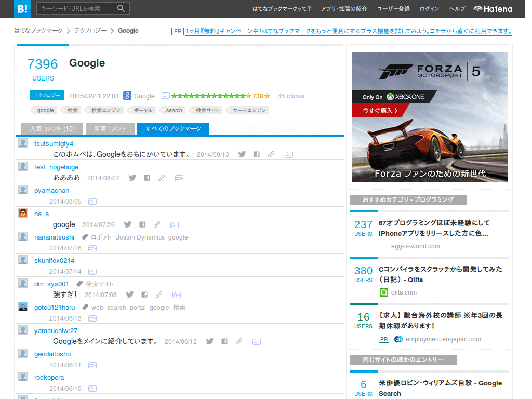532x399 pixels.
Task: Open the ヘルプ menu item
Action: tap(457, 9)
